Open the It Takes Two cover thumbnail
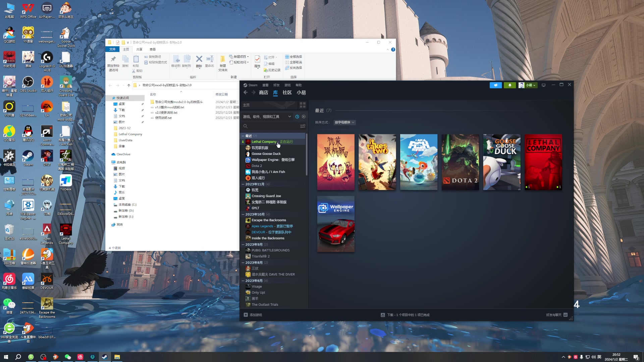The height and width of the screenshot is (362, 644). click(x=377, y=162)
